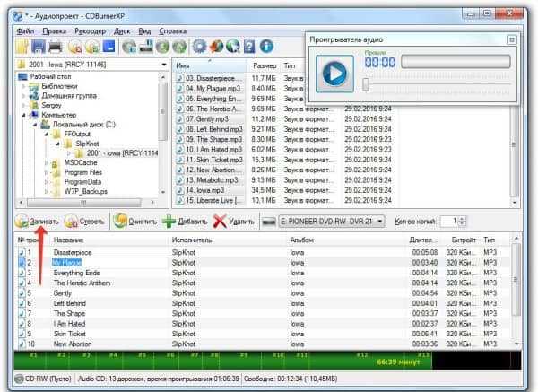
Task: Click the audio player progress bar
Action: coord(456,62)
